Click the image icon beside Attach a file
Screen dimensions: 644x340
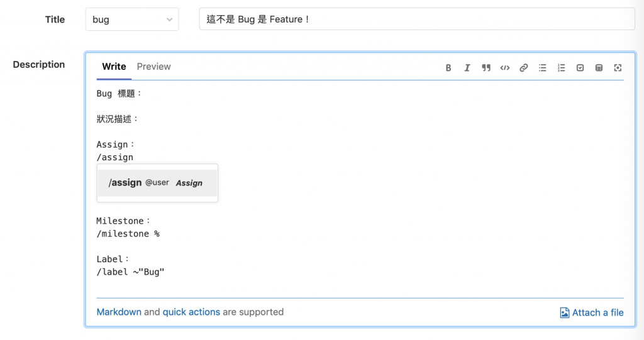565,312
